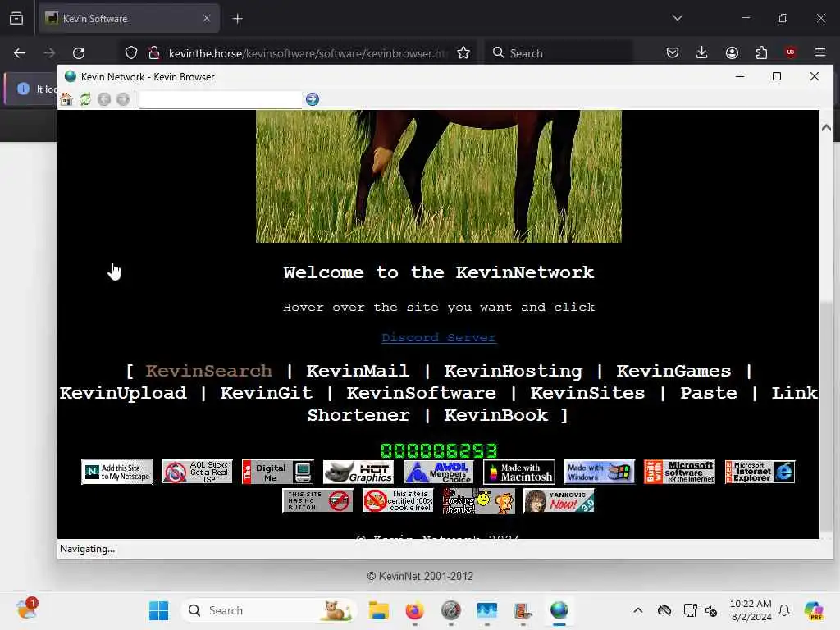Open Firefox from the taskbar
Viewport: 840px width, 630px height.
tap(414, 610)
